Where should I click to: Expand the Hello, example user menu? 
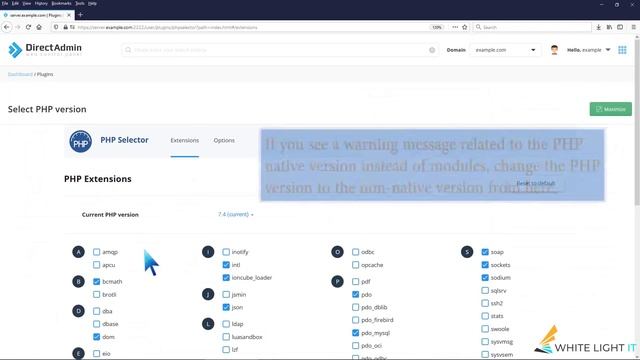[589, 50]
